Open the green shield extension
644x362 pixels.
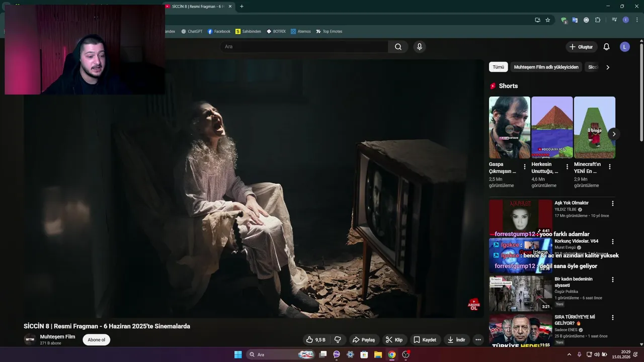pos(564,21)
